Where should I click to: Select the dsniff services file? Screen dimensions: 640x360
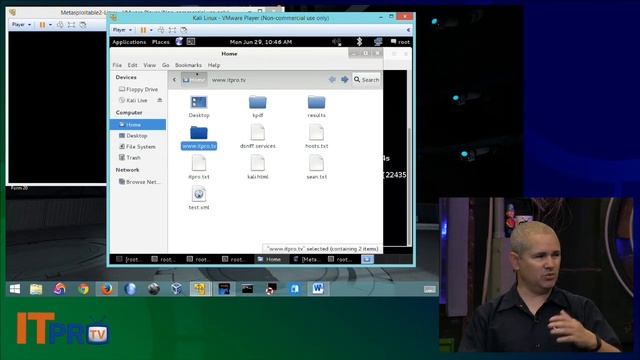tap(258, 137)
